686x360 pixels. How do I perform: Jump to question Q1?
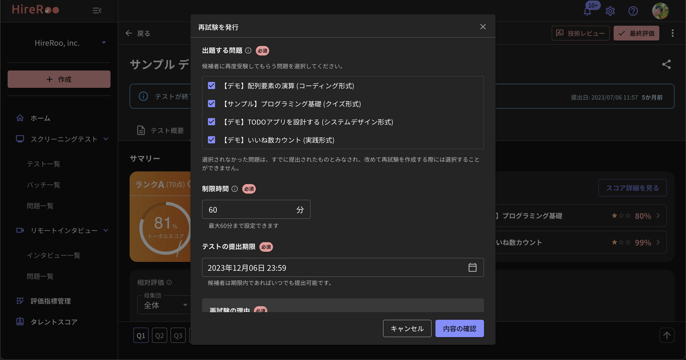coord(141,336)
